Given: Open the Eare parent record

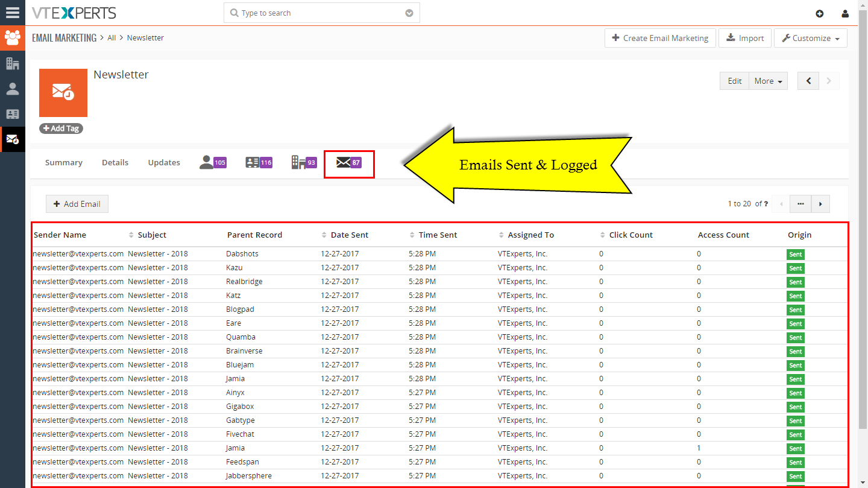Looking at the screenshot, I should (233, 323).
